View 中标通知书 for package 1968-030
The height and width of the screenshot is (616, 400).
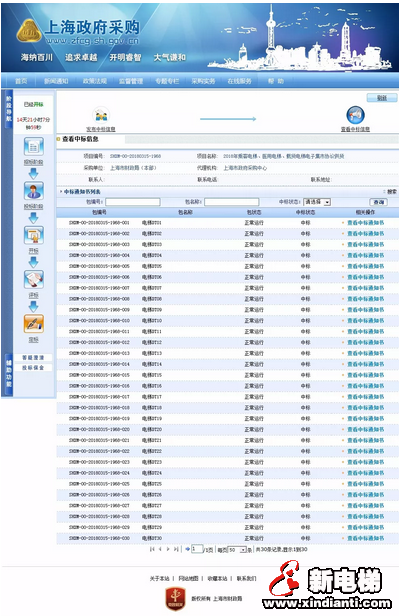click(x=365, y=538)
